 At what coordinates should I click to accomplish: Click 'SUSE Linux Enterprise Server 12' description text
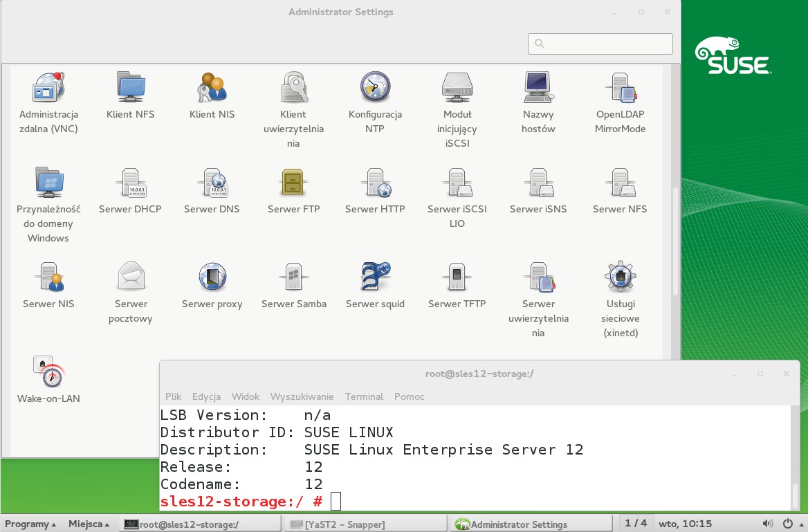click(443, 450)
